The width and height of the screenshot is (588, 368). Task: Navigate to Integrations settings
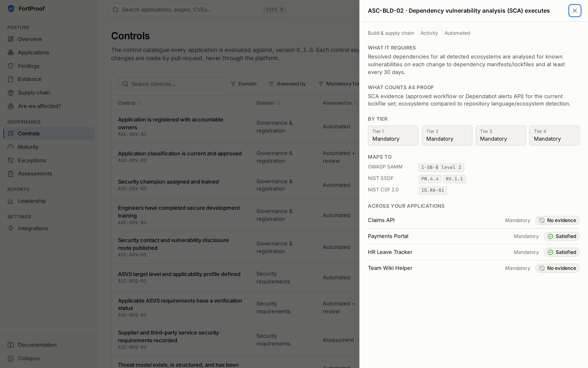pos(49,228)
